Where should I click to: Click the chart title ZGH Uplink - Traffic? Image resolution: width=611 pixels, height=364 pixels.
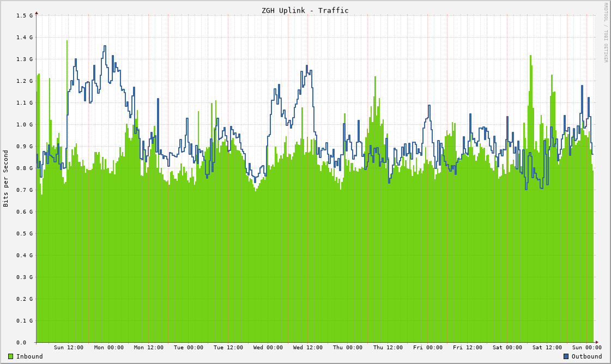click(x=305, y=10)
